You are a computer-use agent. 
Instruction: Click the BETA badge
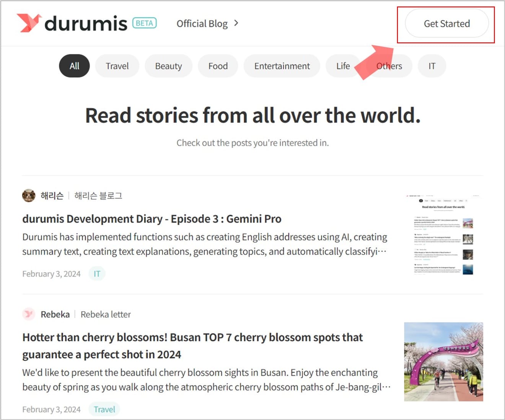[145, 23]
